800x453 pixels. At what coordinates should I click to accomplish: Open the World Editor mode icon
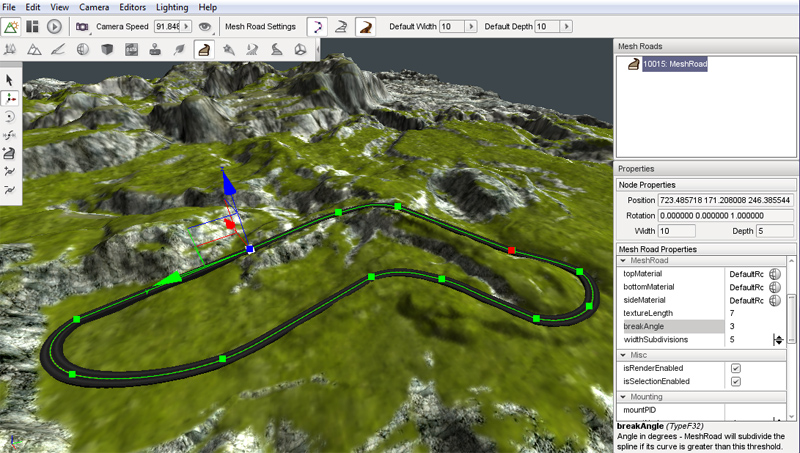[x=13, y=26]
